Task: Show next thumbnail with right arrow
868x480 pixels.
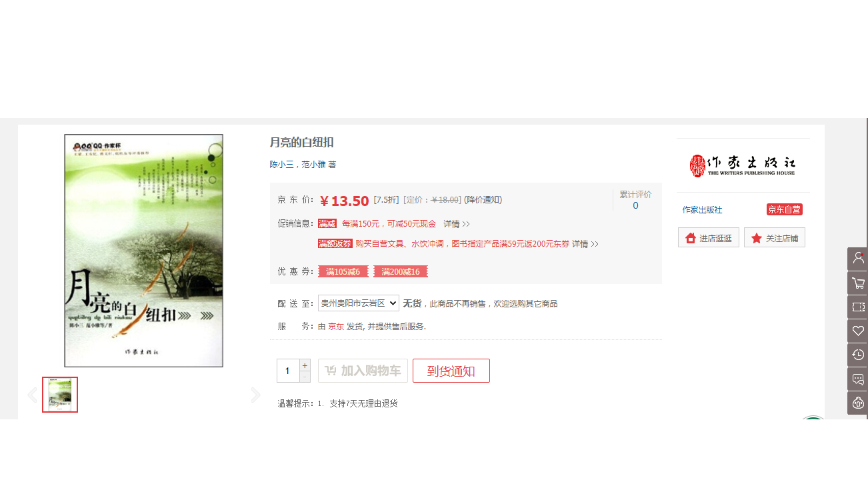Action: [255, 395]
